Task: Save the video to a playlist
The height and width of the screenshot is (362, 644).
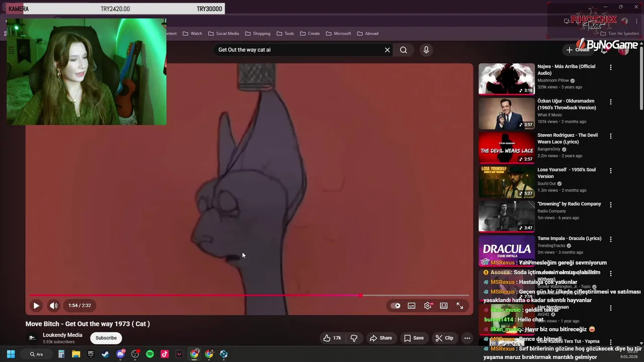Action: 414,338
